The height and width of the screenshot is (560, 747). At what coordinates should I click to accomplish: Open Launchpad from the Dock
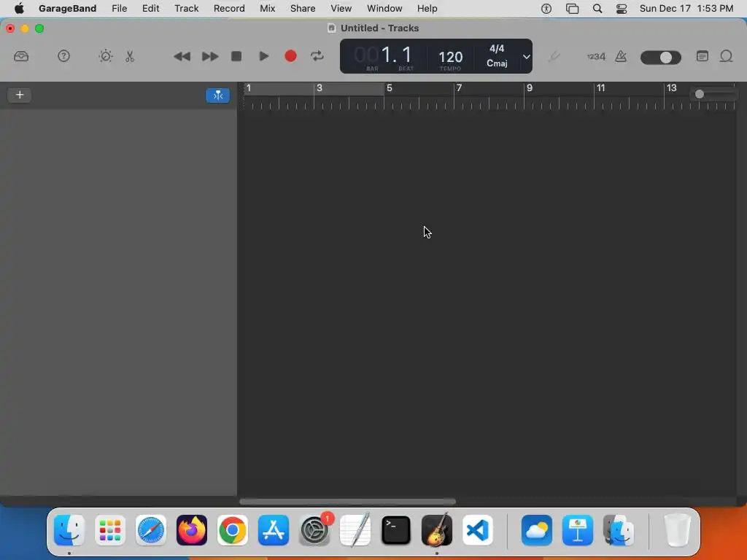(110, 530)
